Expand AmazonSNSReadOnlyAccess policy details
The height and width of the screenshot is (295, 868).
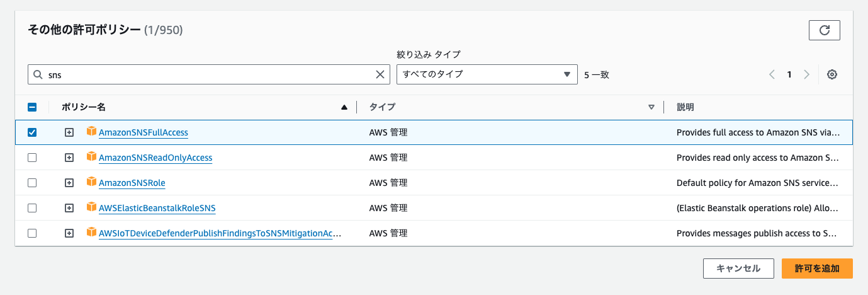(x=69, y=158)
